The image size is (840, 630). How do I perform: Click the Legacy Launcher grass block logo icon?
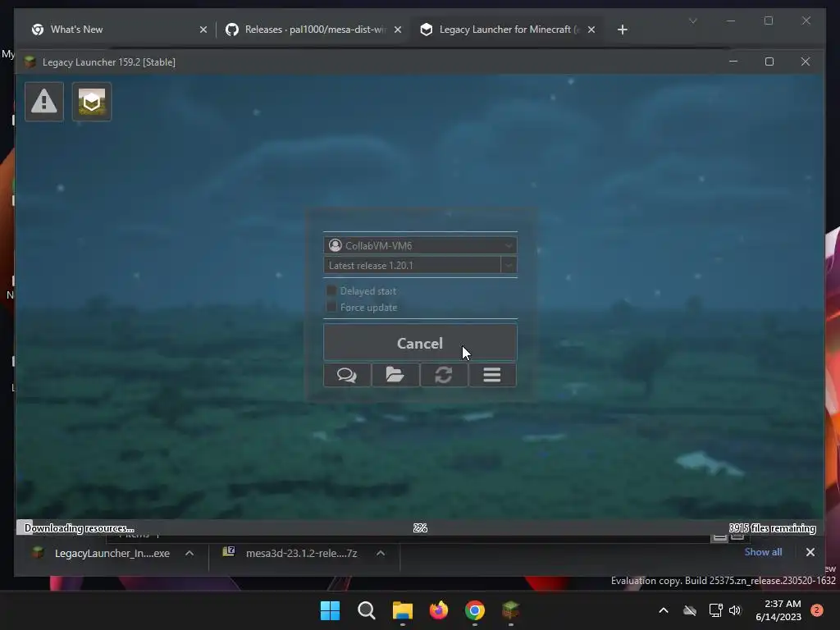click(92, 102)
